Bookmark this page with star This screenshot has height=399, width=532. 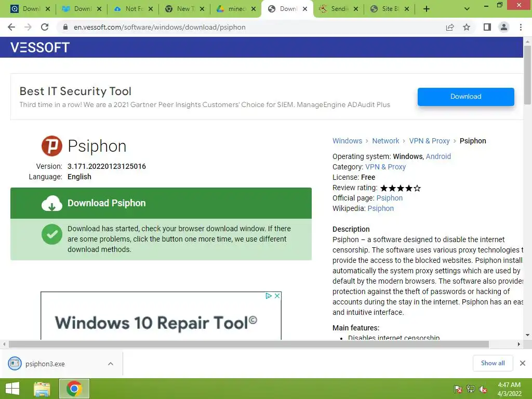pos(467,27)
